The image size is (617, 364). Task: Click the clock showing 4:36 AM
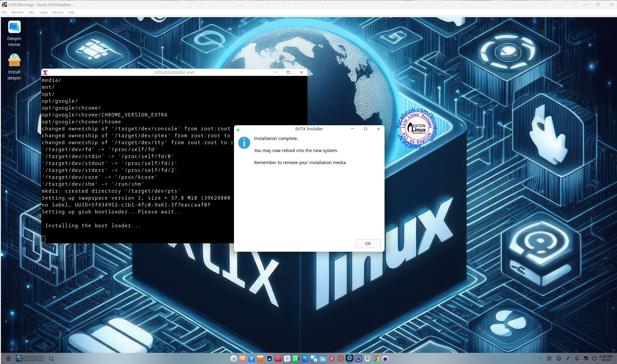coord(606,358)
